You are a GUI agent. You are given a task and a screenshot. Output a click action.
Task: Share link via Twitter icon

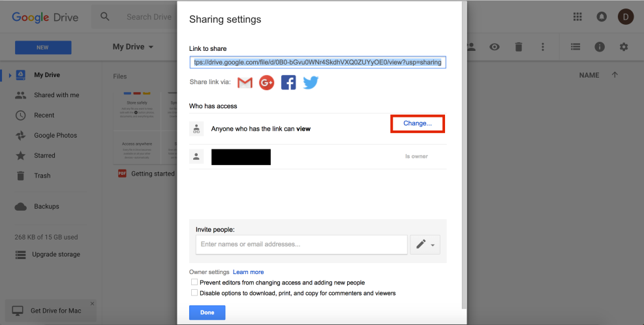coord(311,83)
